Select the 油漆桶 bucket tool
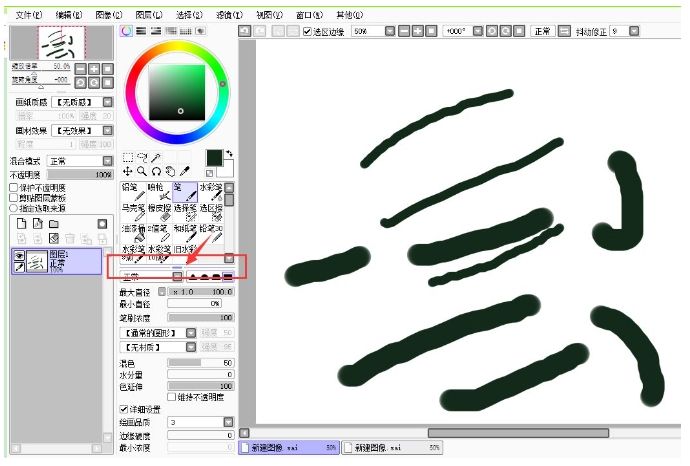The width and height of the screenshot is (690, 466). tap(133, 233)
